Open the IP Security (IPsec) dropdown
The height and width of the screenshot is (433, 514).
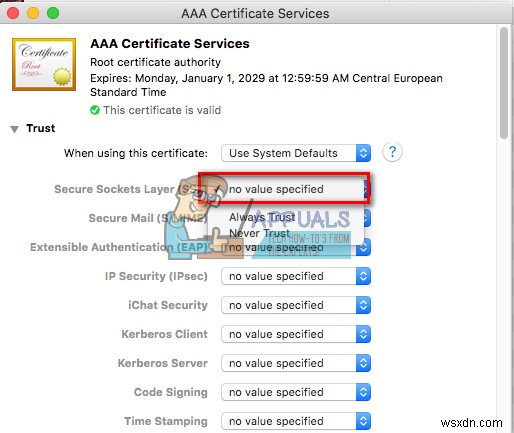(296, 276)
